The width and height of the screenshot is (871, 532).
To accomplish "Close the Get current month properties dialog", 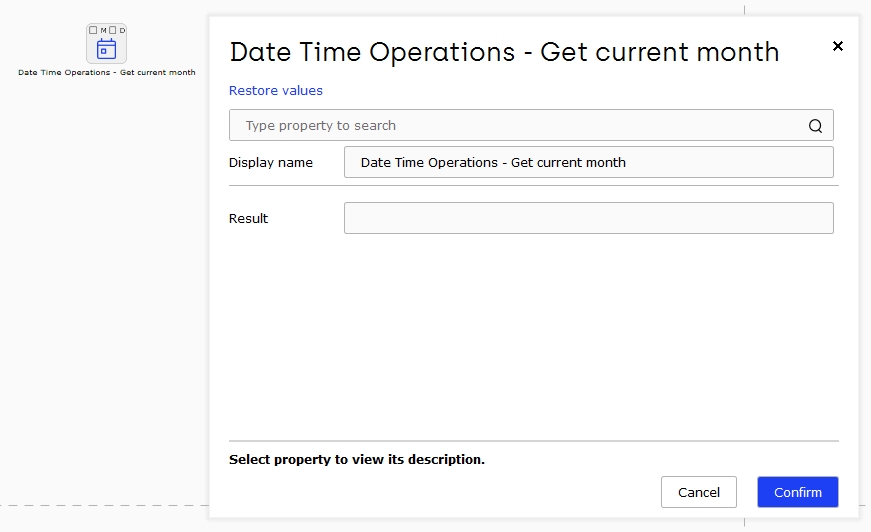I will pos(838,46).
